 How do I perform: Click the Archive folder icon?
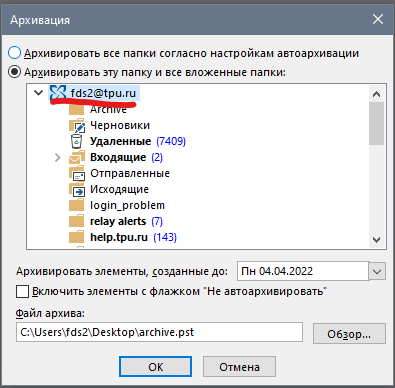click(x=77, y=109)
